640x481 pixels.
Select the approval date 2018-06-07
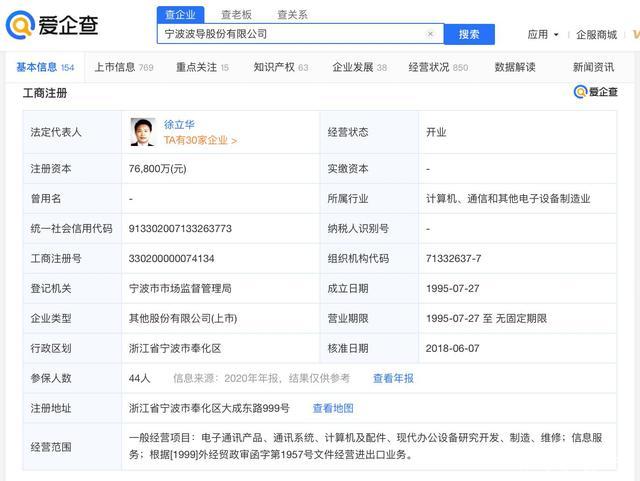(453, 348)
